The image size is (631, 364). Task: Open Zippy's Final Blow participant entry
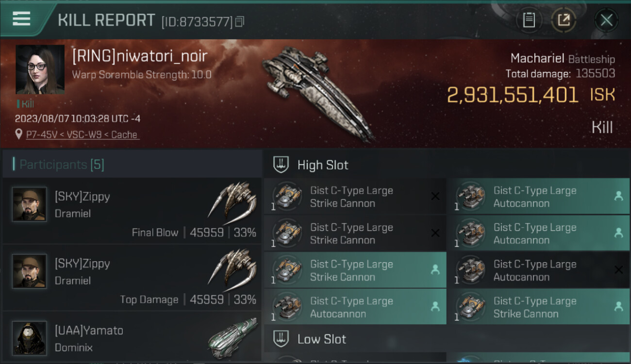[x=132, y=210]
